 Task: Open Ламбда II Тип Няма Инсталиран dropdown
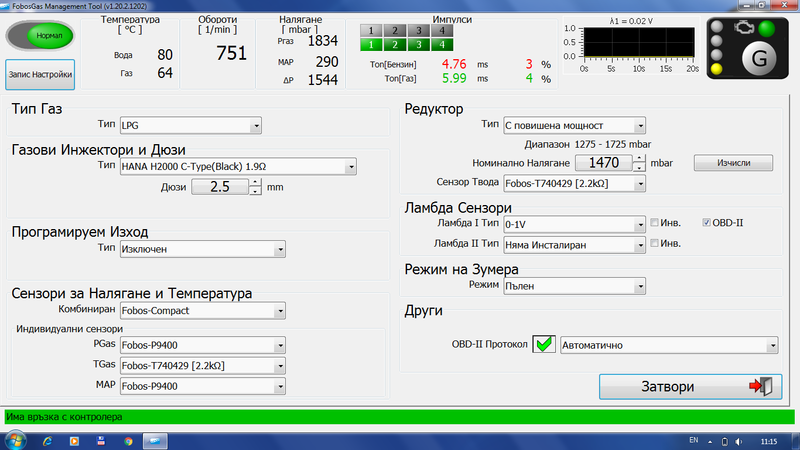click(x=574, y=245)
